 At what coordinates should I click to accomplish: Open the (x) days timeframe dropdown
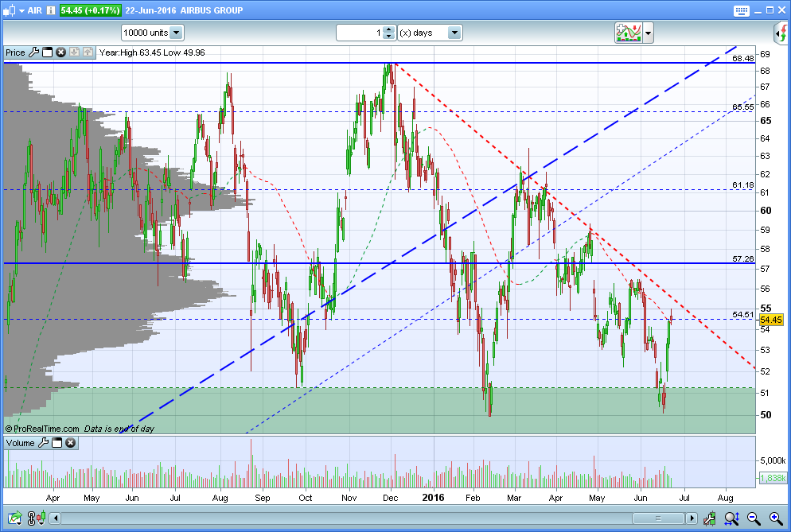coord(430,33)
